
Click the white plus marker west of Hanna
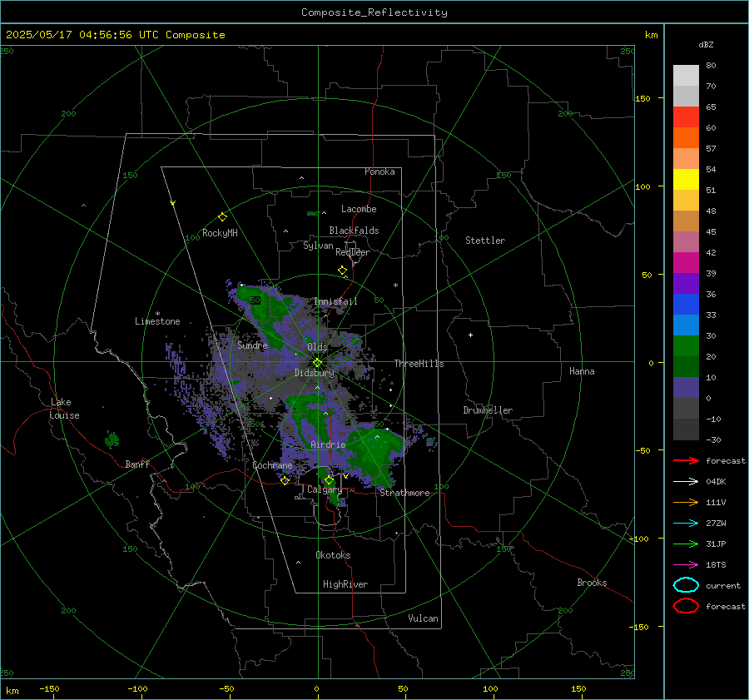click(x=470, y=335)
